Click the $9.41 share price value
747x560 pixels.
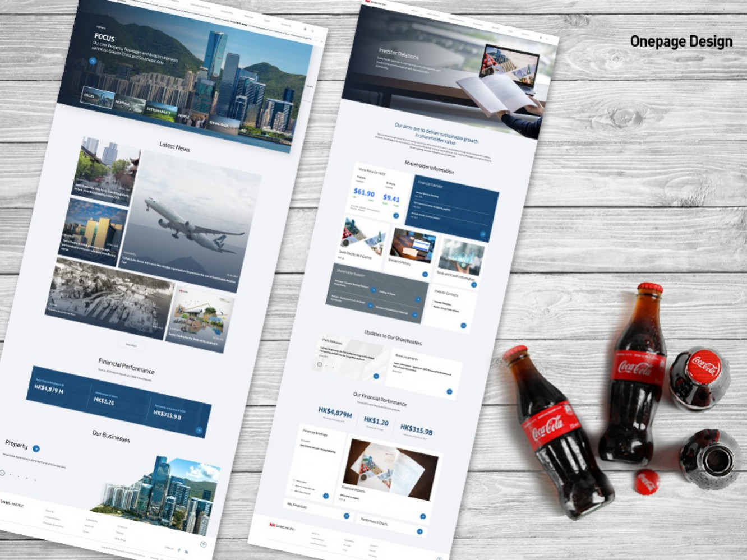[x=391, y=198]
